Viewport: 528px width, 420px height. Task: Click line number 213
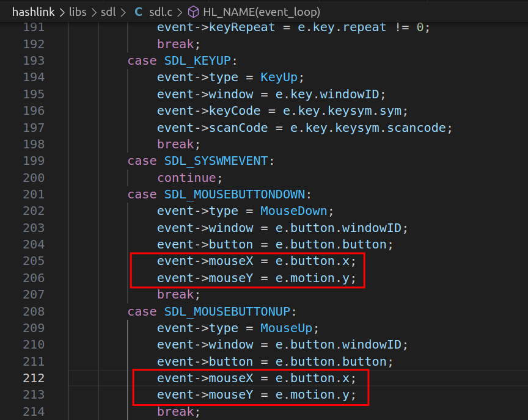(34, 395)
